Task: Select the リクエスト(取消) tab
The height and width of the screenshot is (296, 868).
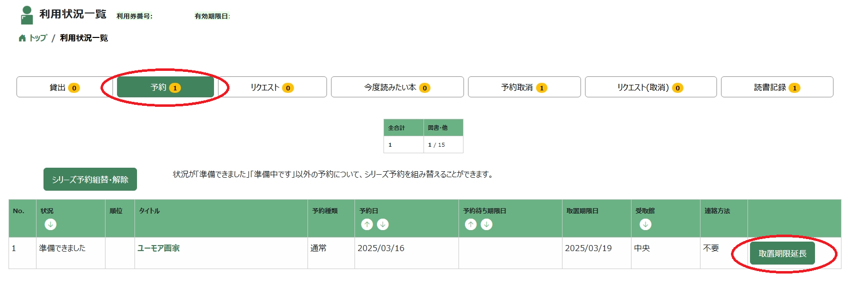Action: click(650, 87)
